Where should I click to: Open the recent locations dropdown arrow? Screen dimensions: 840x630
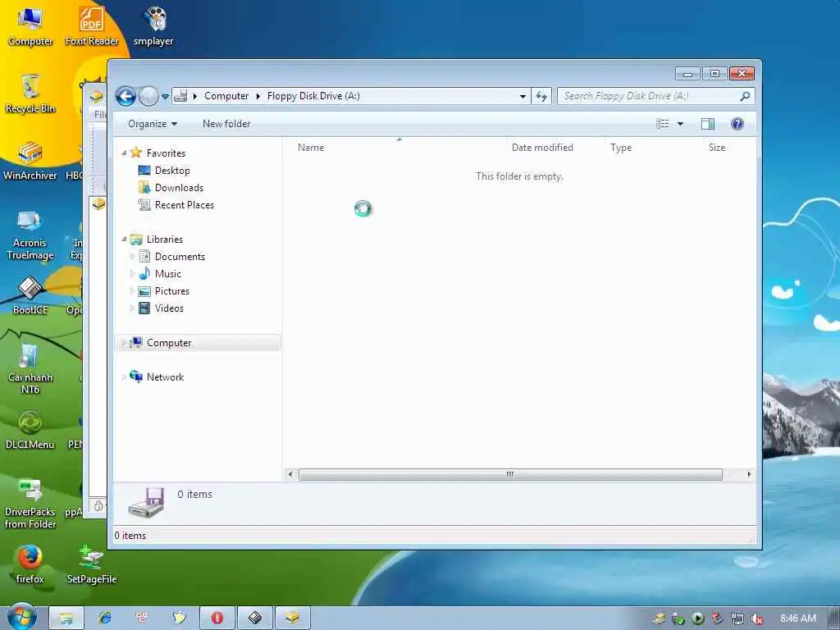[x=165, y=97]
